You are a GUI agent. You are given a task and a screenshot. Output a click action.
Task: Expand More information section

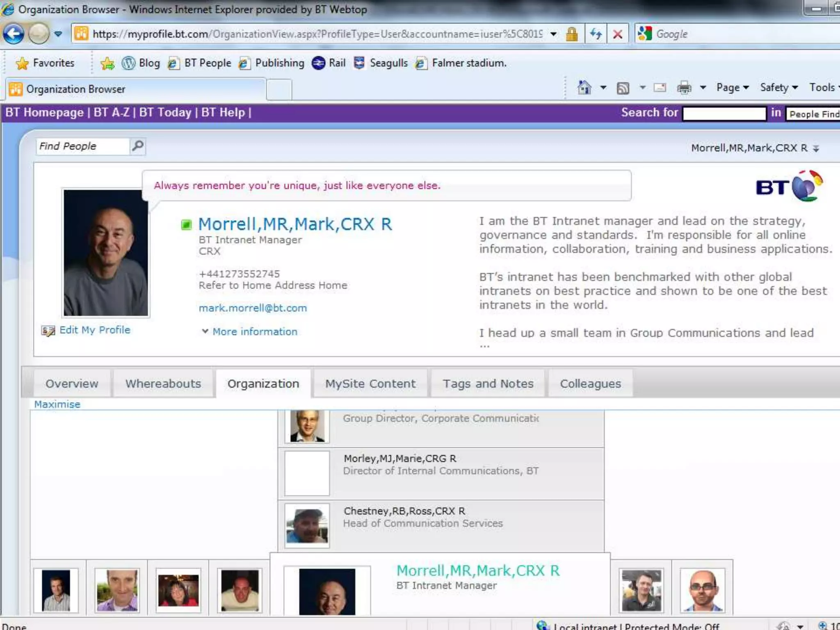(x=249, y=331)
